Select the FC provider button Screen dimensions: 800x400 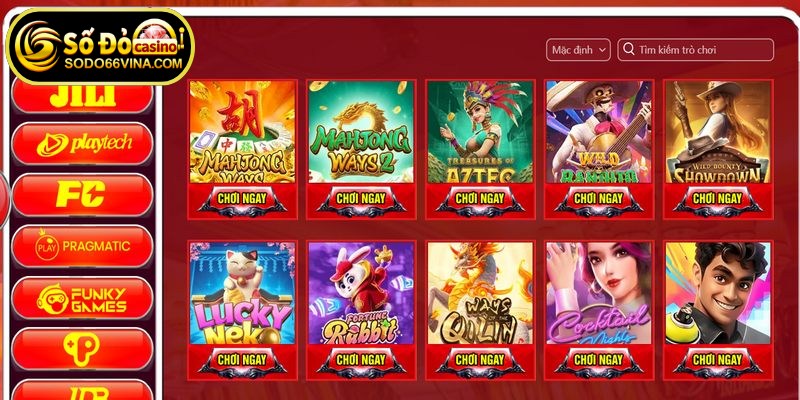pyautogui.click(x=82, y=195)
